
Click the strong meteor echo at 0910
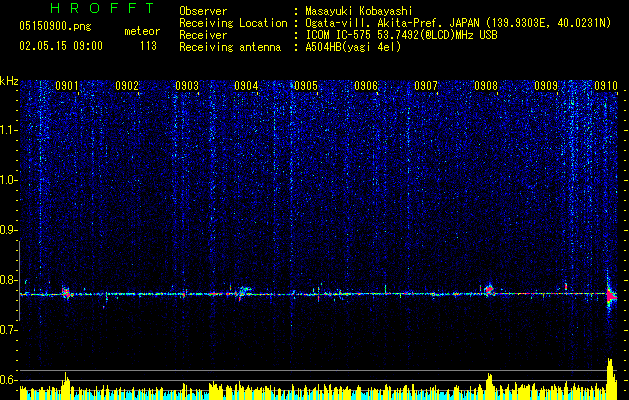click(x=611, y=296)
